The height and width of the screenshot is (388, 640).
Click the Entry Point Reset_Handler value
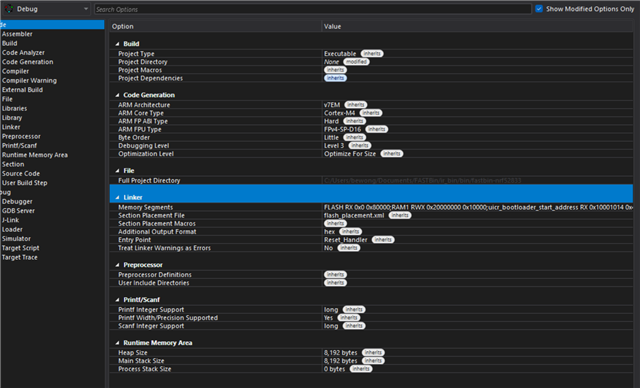[x=346, y=240]
